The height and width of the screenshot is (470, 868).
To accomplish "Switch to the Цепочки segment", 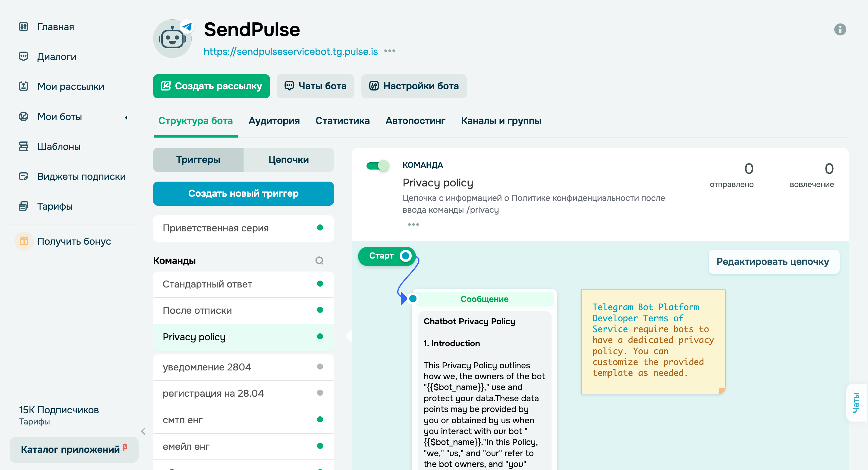I will click(288, 160).
